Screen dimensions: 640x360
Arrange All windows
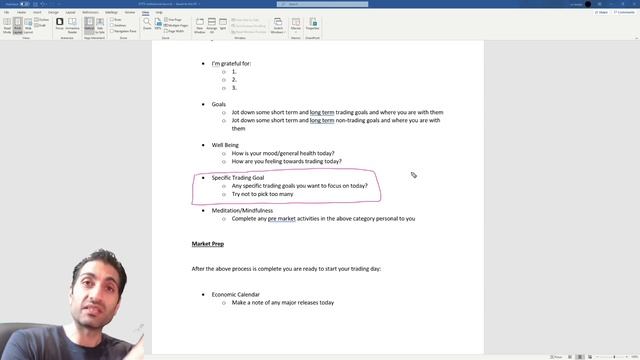[x=212, y=26]
